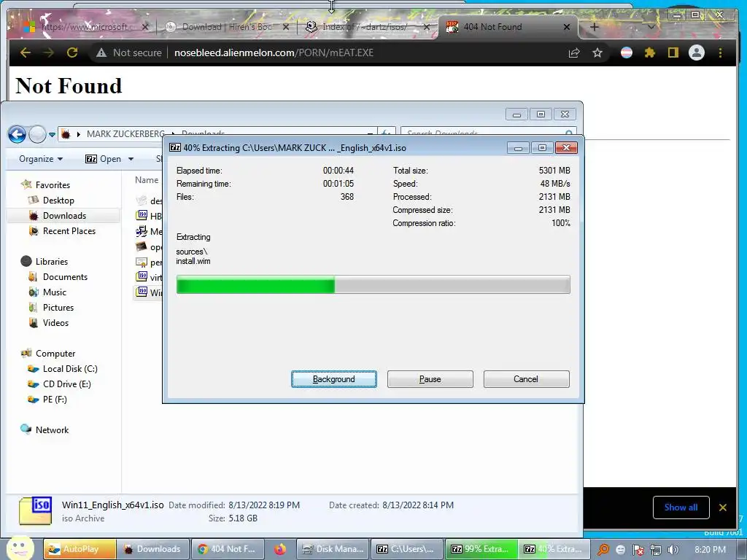Open Desktop in Favorites
This screenshot has width=747, height=560.
pyautogui.click(x=52, y=200)
